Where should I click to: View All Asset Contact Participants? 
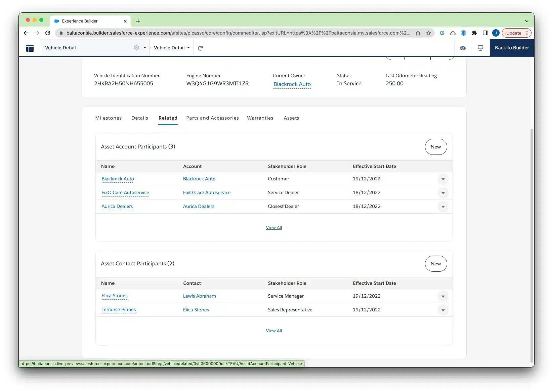point(274,331)
